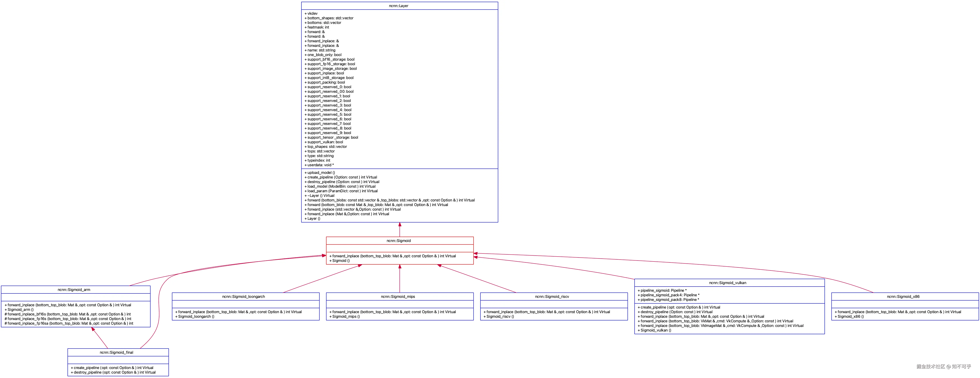Click destroy_pipeline method in Sigmoid_vulkan
Viewport: 980px width, 378px height.
pyautogui.click(x=675, y=312)
